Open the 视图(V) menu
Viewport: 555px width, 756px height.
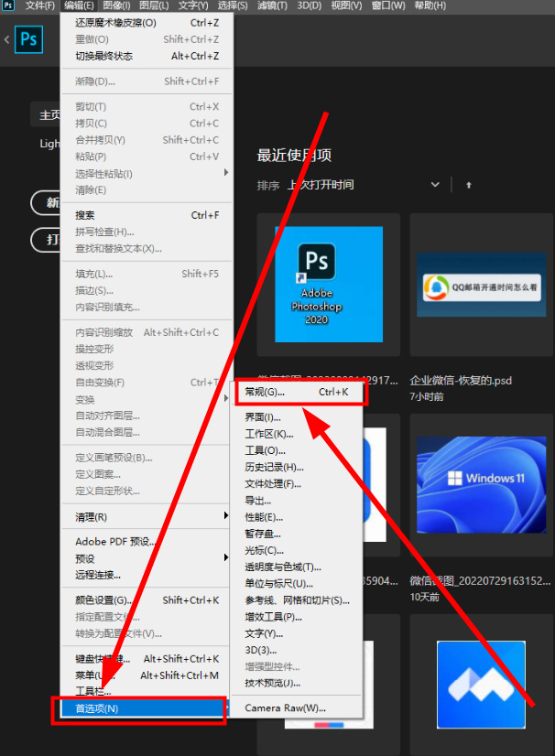pos(346,5)
